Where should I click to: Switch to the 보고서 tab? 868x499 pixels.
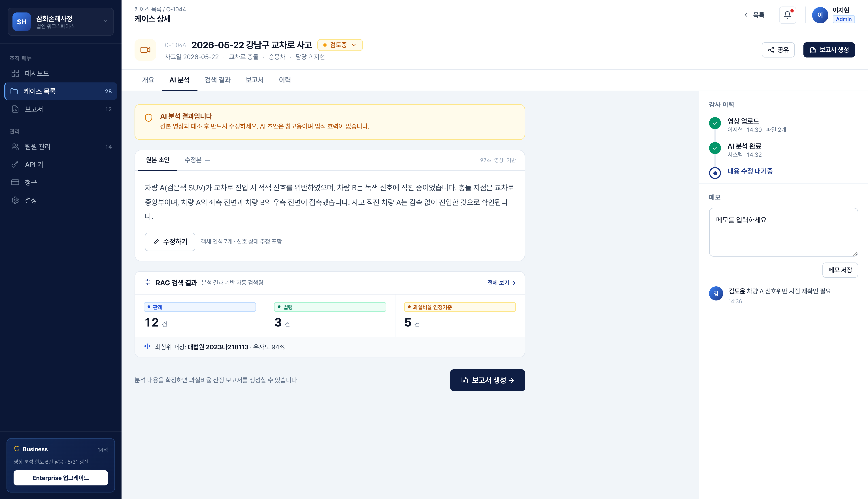click(255, 80)
